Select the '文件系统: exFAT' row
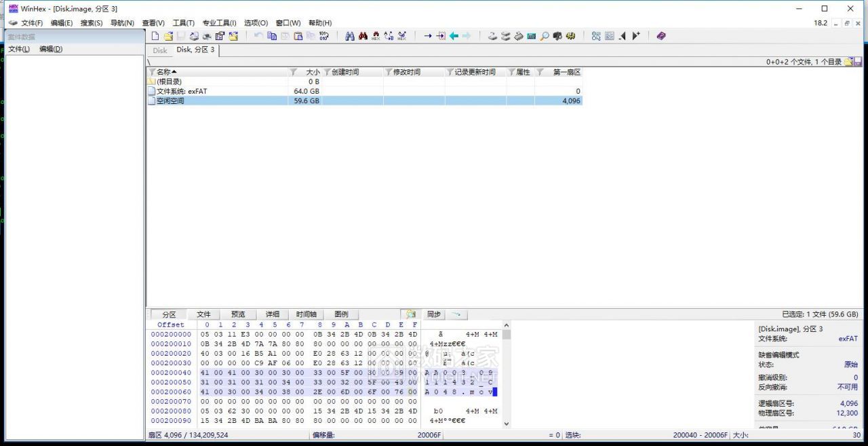The image size is (868, 446). coord(364,91)
